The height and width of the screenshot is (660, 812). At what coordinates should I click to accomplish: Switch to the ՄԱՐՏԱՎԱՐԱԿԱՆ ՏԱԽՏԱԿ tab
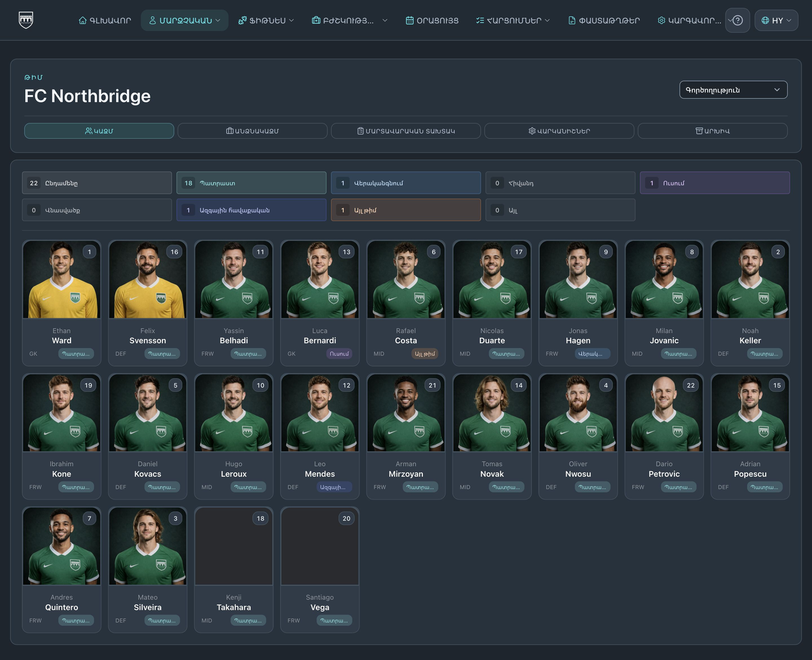click(406, 131)
